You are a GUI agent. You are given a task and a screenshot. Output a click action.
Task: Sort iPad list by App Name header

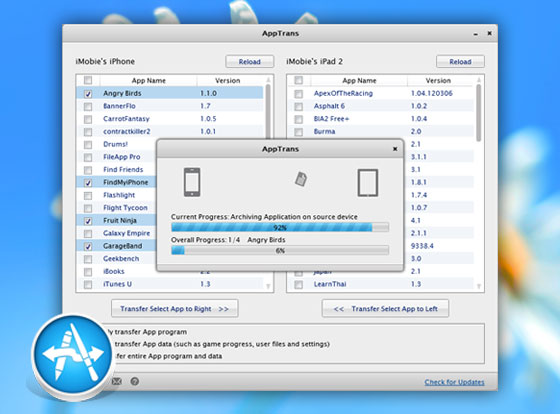coord(359,80)
